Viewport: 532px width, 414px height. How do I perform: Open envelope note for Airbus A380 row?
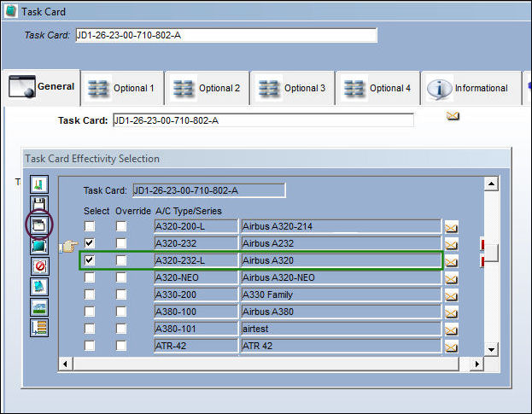coord(451,313)
